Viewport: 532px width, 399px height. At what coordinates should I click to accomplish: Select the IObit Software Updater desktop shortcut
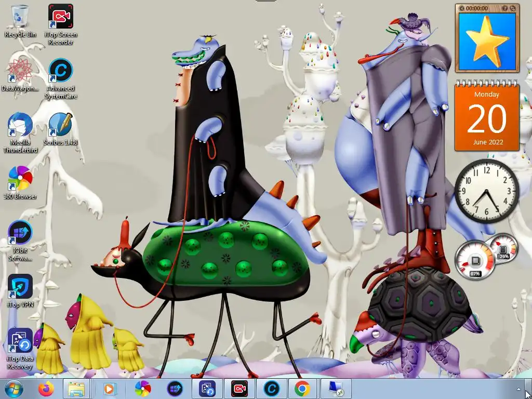tap(20, 241)
